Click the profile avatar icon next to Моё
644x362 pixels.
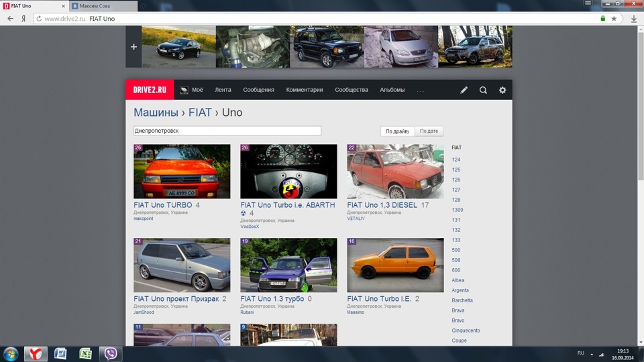184,90
